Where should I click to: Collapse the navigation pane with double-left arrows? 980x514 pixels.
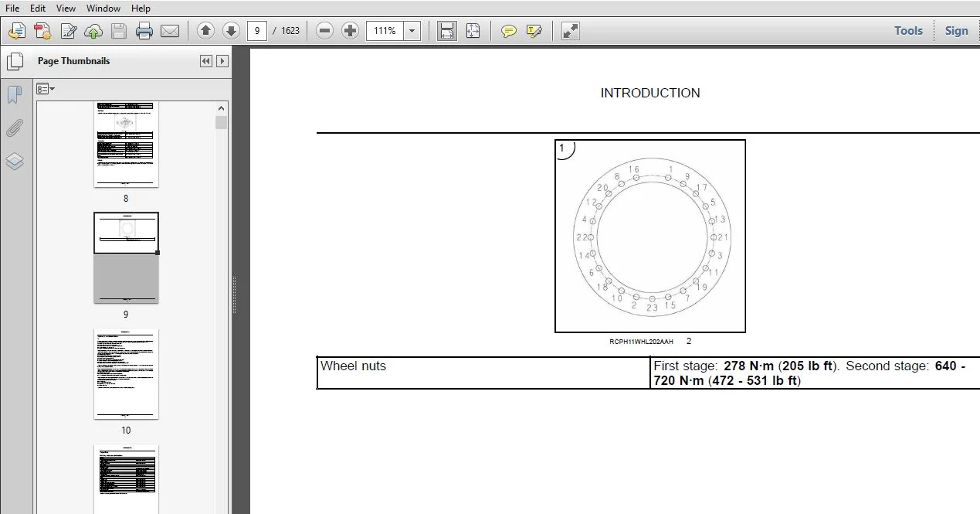coord(205,61)
